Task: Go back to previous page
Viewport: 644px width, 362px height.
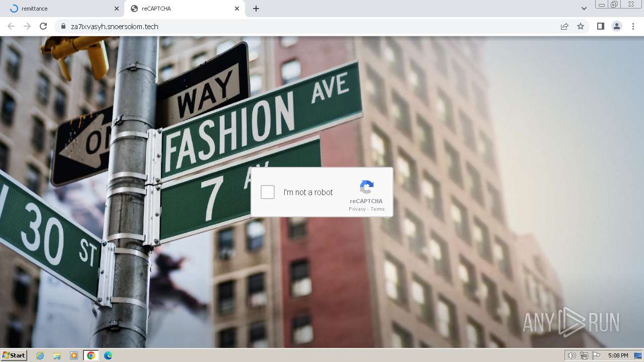Action: pyautogui.click(x=11, y=26)
